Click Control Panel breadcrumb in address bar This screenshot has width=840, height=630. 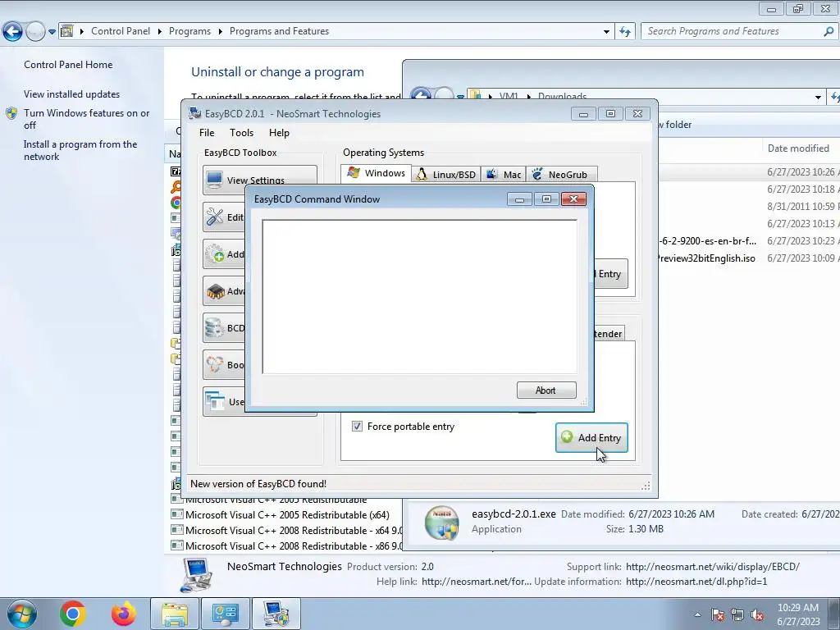click(121, 32)
